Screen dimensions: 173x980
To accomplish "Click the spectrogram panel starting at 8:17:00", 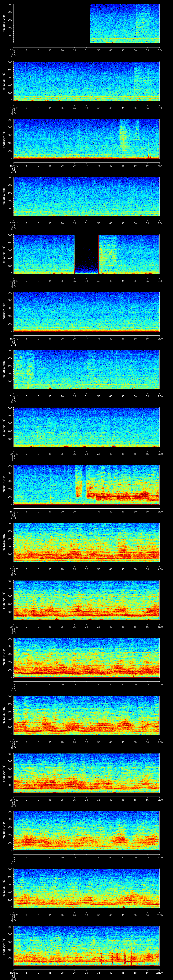I will [87, 773].
